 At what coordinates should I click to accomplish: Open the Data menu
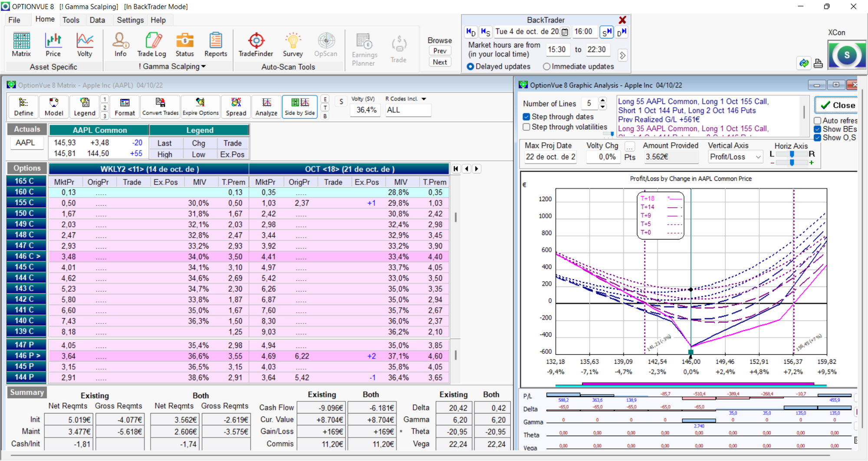pos(97,20)
